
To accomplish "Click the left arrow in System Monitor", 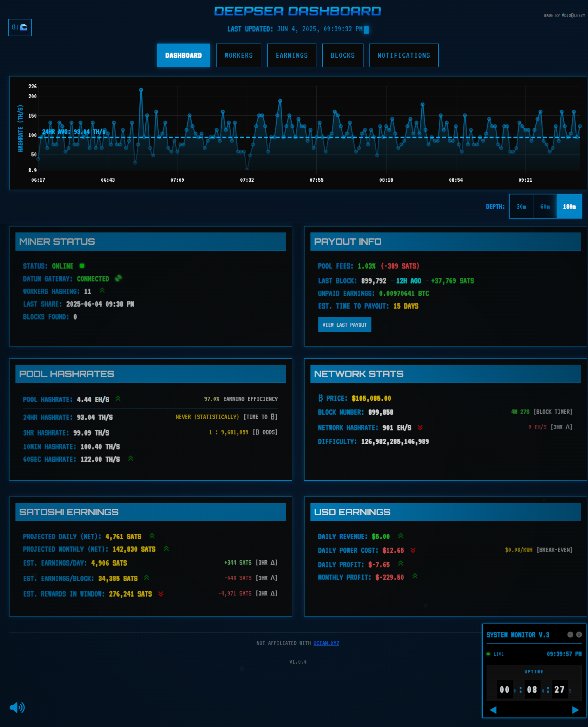I will tap(493, 710).
